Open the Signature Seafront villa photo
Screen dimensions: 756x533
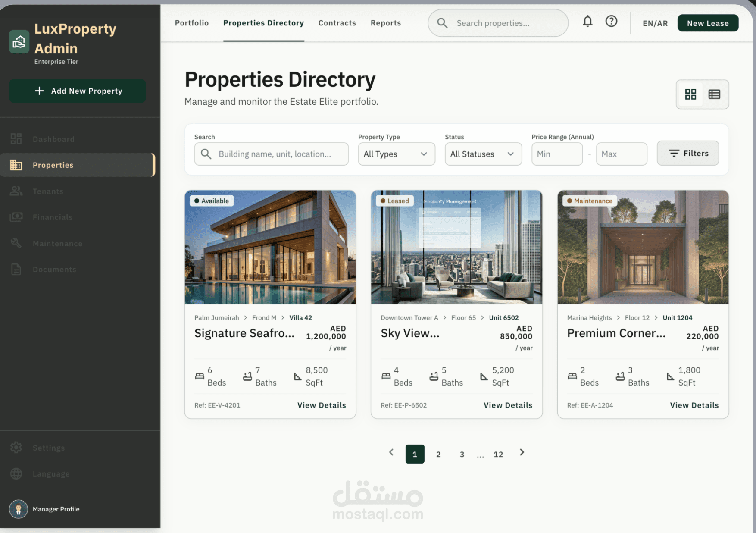[x=270, y=247]
